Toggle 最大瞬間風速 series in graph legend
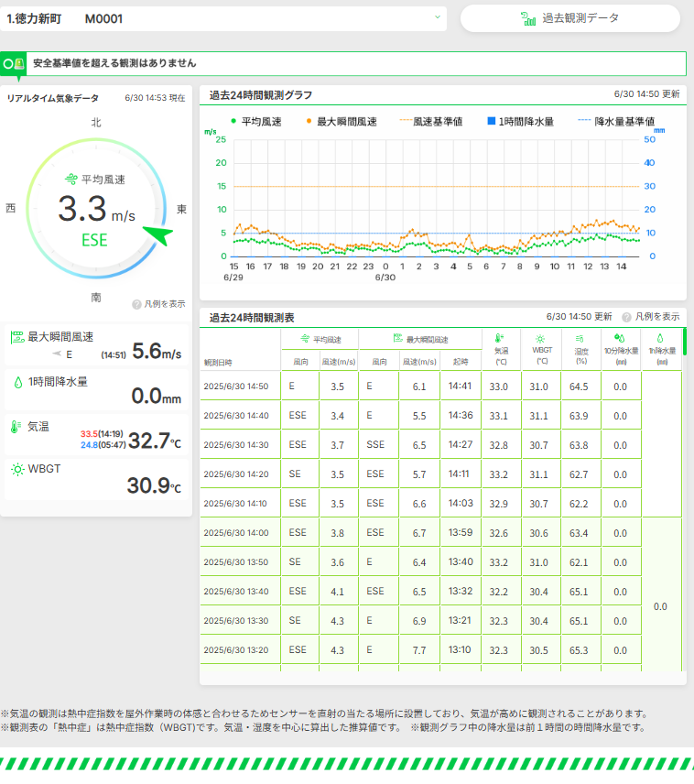 point(342,122)
